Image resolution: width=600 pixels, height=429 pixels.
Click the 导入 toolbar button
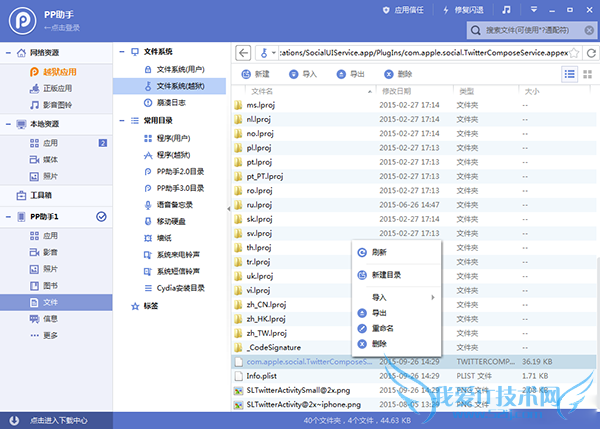tap(303, 74)
